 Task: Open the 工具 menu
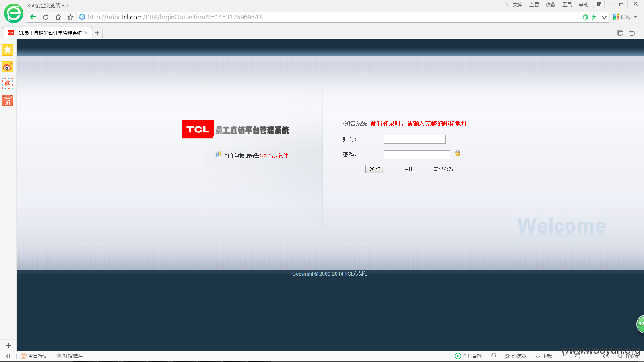(567, 5)
